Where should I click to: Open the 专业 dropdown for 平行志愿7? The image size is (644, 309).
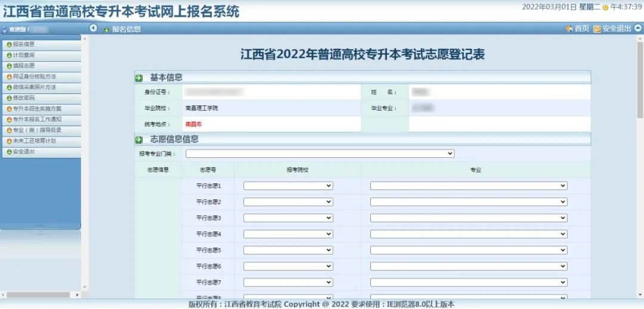[468, 282]
